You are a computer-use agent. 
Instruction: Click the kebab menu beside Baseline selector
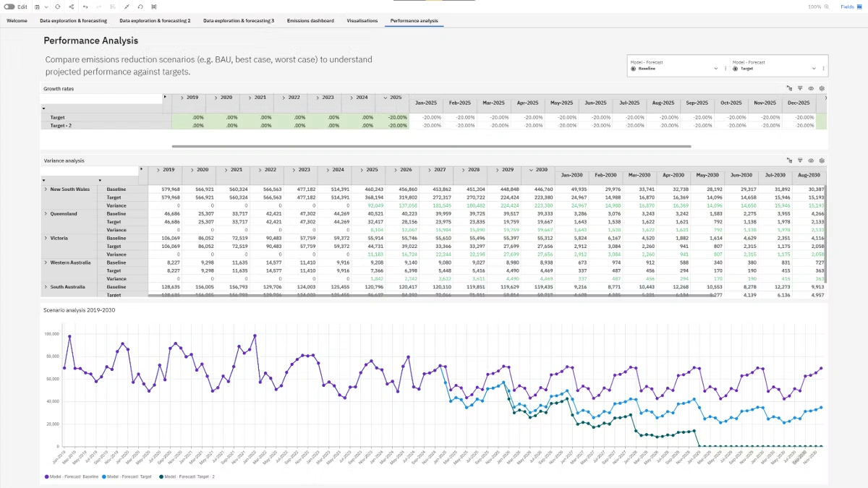(725, 69)
